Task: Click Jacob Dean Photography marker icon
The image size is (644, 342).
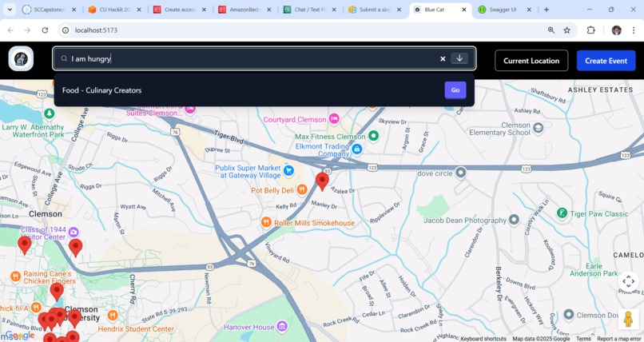Action: tap(514, 220)
